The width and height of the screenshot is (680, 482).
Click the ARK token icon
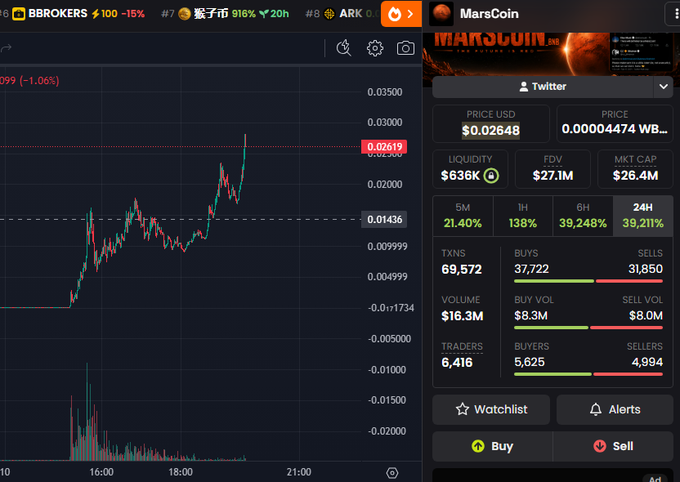[329, 14]
